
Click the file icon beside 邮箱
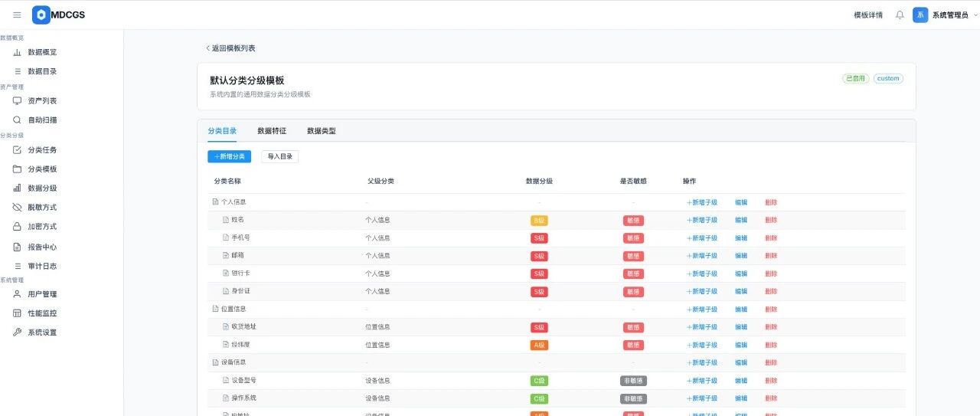(226, 255)
